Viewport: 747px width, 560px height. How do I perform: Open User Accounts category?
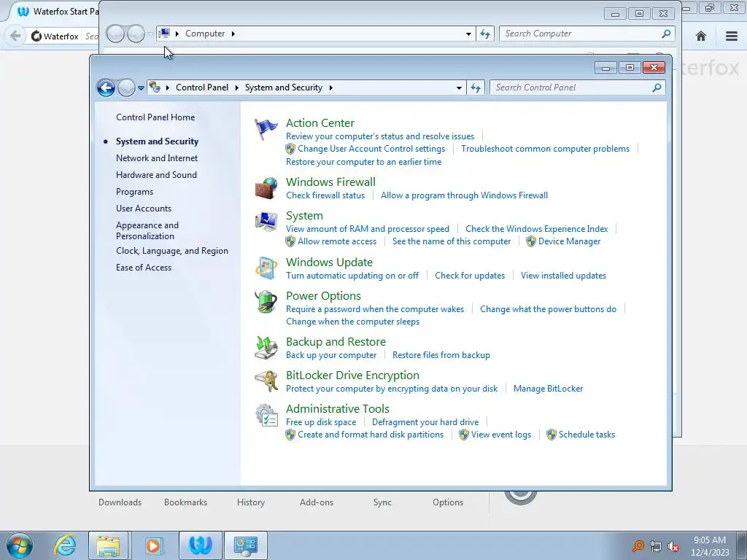coord(144,209)
